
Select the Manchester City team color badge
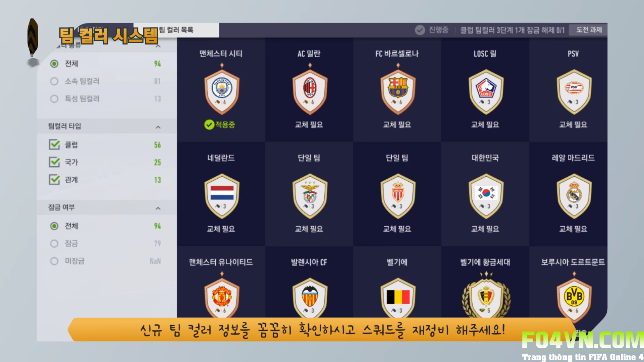click(222, 92)
